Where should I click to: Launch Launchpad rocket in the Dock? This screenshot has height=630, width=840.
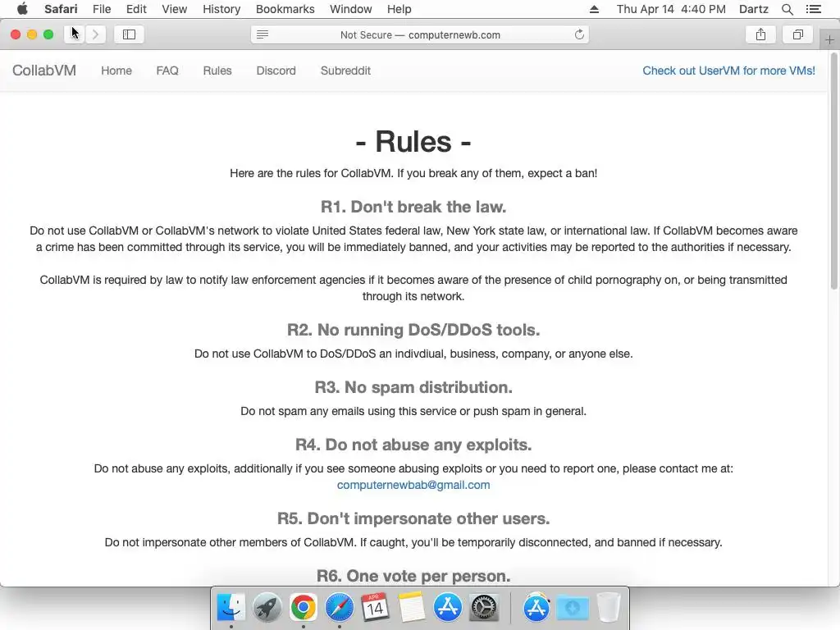267,608
